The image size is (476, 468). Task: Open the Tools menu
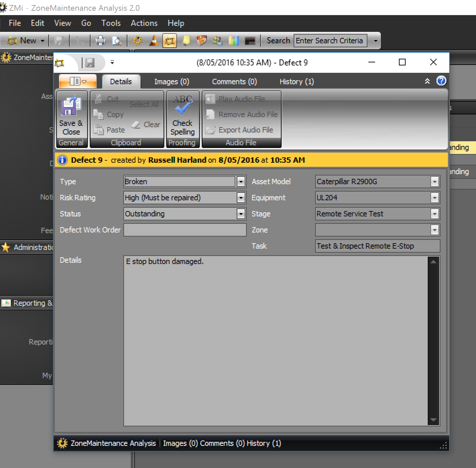point(111,23)
